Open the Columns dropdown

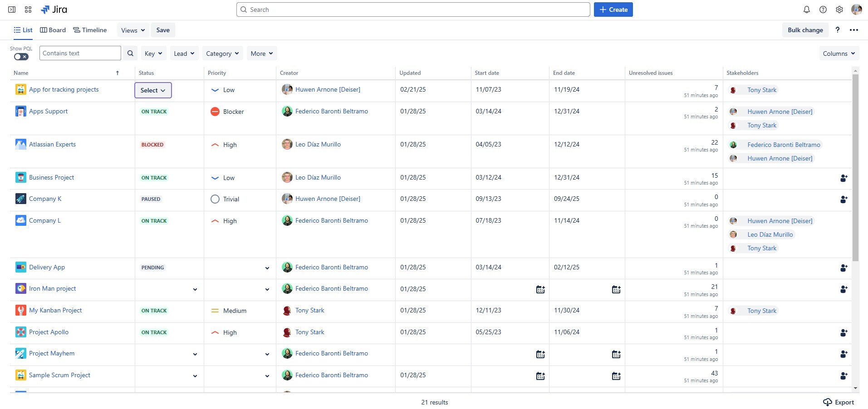point(838,53)
